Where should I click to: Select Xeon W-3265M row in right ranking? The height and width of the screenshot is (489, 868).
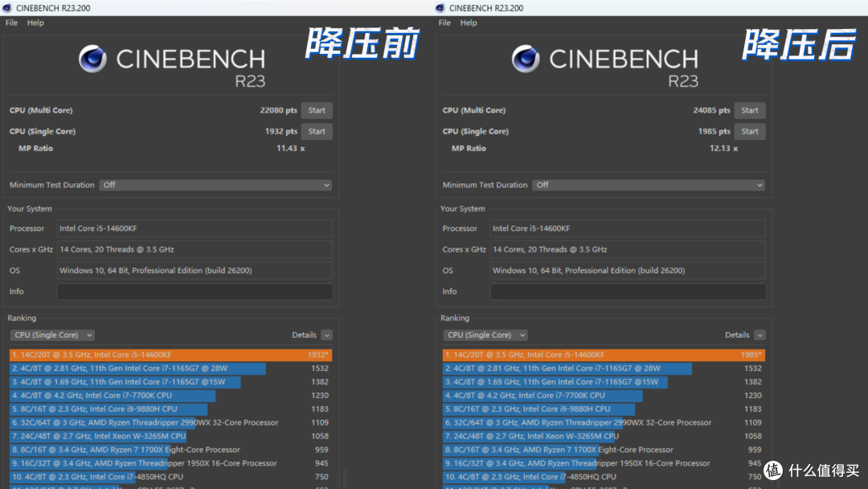[x=604, y=436]
